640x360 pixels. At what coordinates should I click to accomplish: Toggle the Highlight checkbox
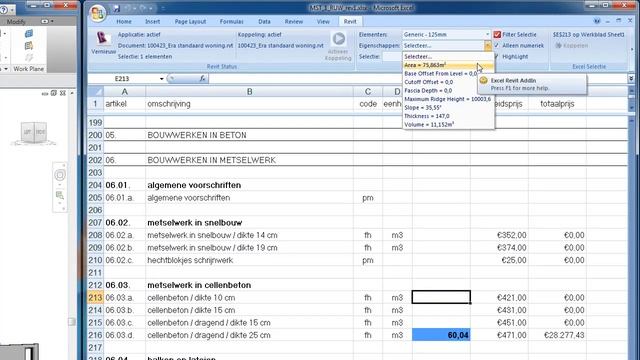[497, 57]
